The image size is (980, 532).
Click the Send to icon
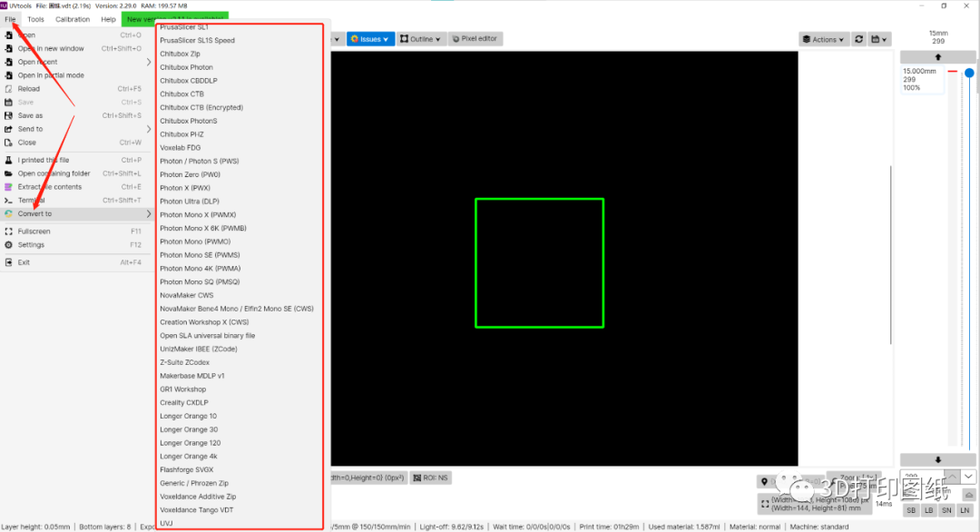click(x=8, y=129)
